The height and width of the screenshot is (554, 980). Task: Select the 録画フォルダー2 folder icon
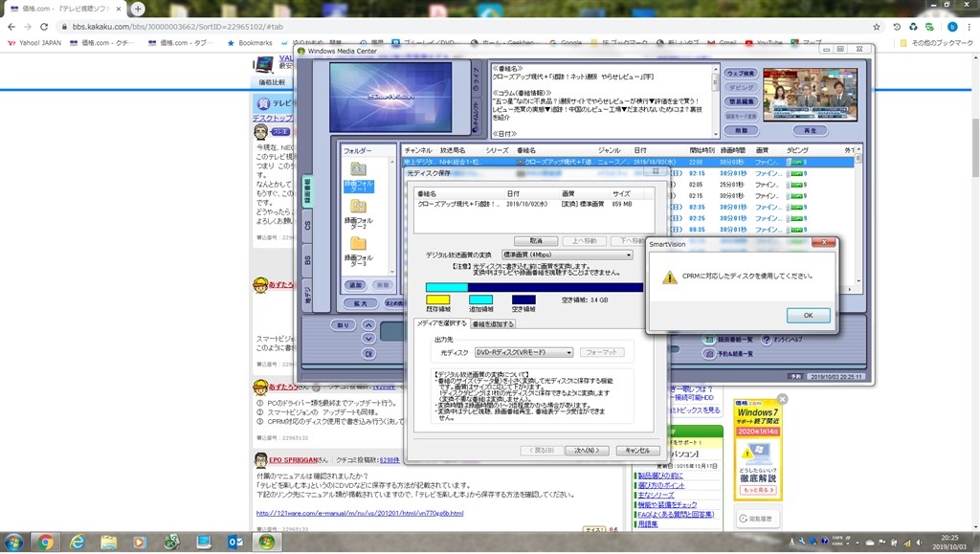[358, 206]
